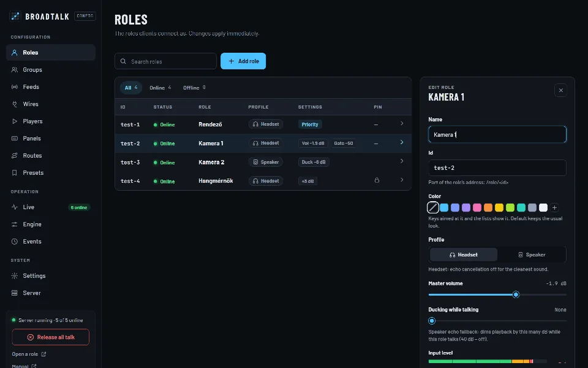Click the BroadTalk logo icon
This screenshot has width=588, height=368.
[x=15, y=16]
